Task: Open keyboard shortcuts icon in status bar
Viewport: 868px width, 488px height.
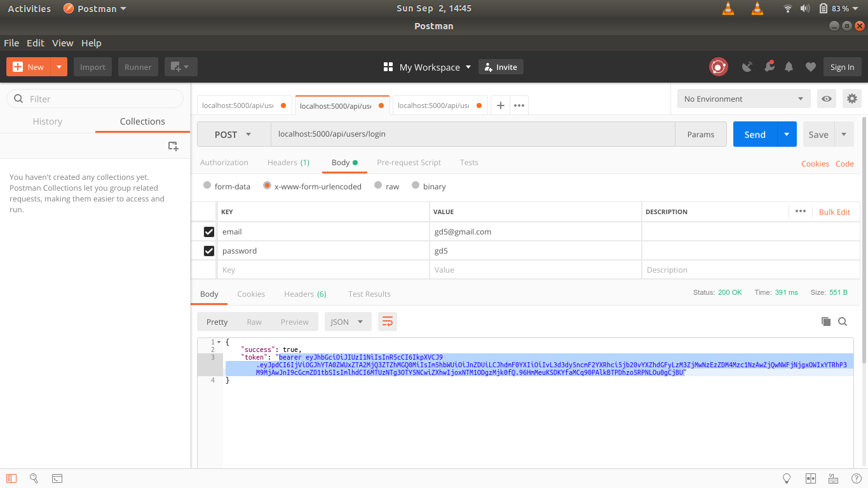Action: 833,478
